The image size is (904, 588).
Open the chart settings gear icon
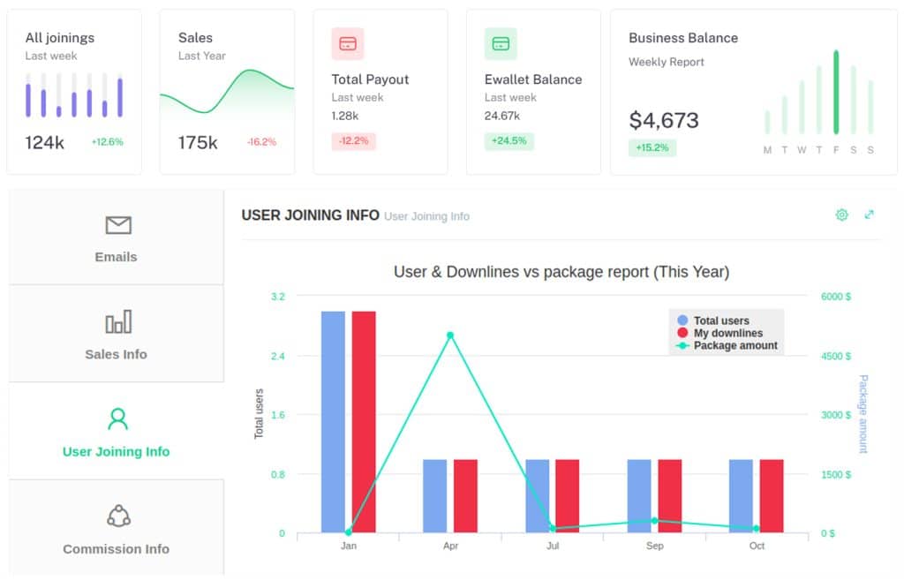[x=841, y=215]
